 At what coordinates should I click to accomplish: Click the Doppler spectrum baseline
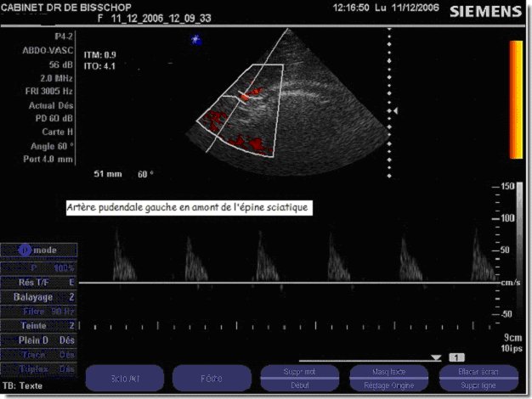click(290, 282)
